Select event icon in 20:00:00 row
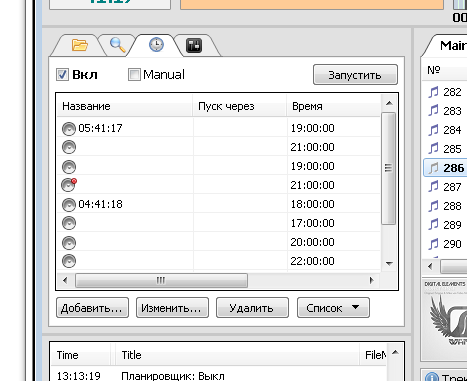Viewport: 467px width, 381px height. pyautogui.click(x=69, y=243)
